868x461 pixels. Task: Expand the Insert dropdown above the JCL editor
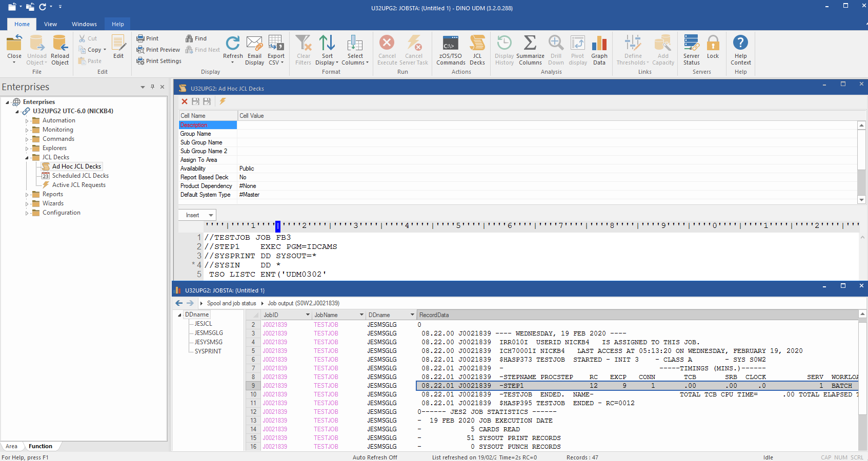[197, 215]
